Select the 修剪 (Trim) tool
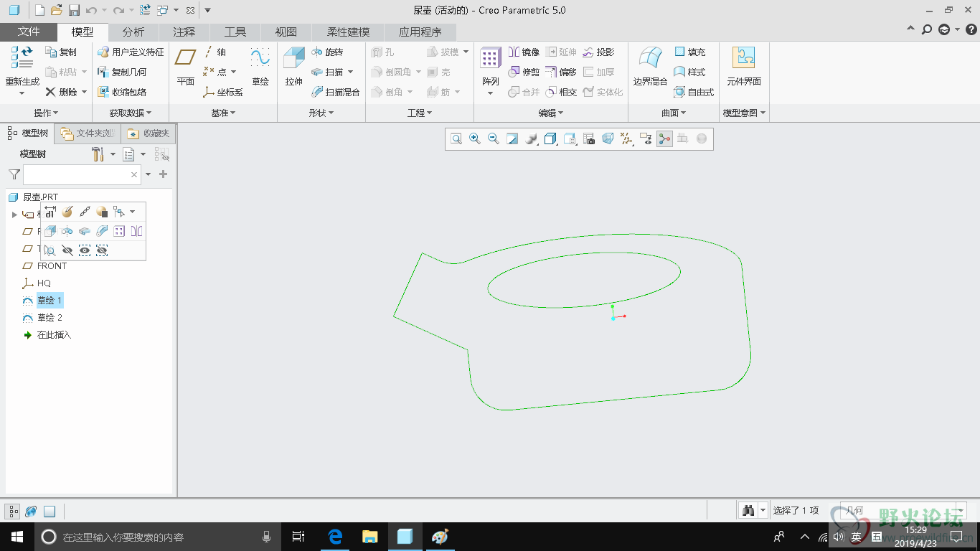 tap(524, 72)
